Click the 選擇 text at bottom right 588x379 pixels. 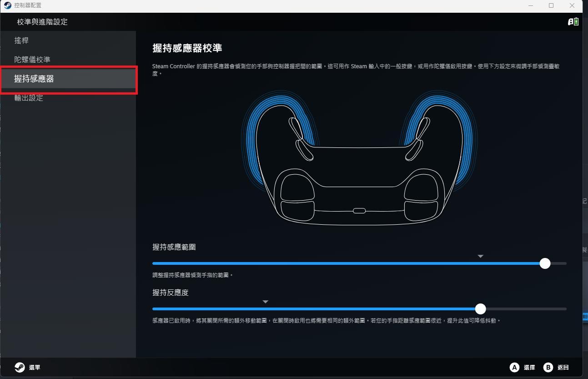(x=529, y=367)
